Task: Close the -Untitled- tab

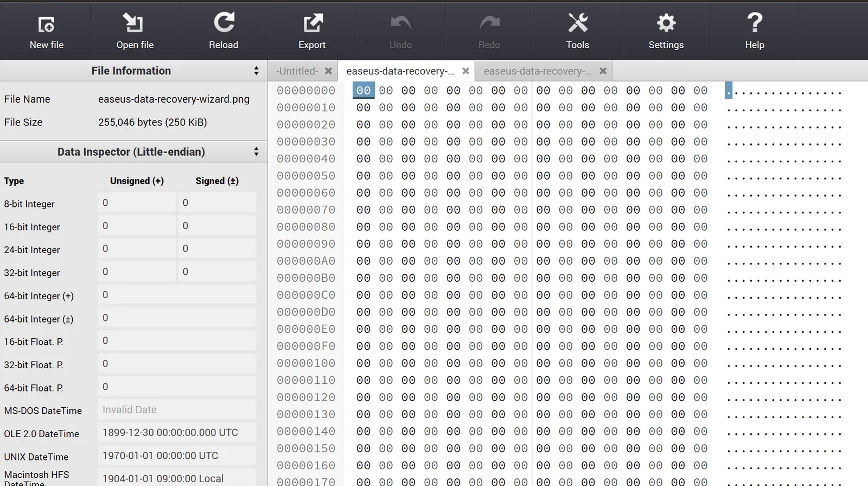Action: (328, 71)
